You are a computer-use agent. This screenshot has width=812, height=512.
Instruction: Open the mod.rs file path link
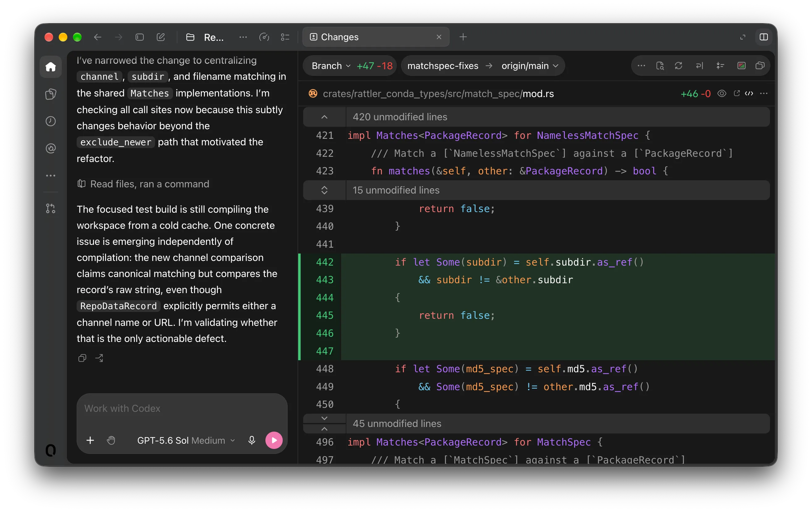click(438, 93)
